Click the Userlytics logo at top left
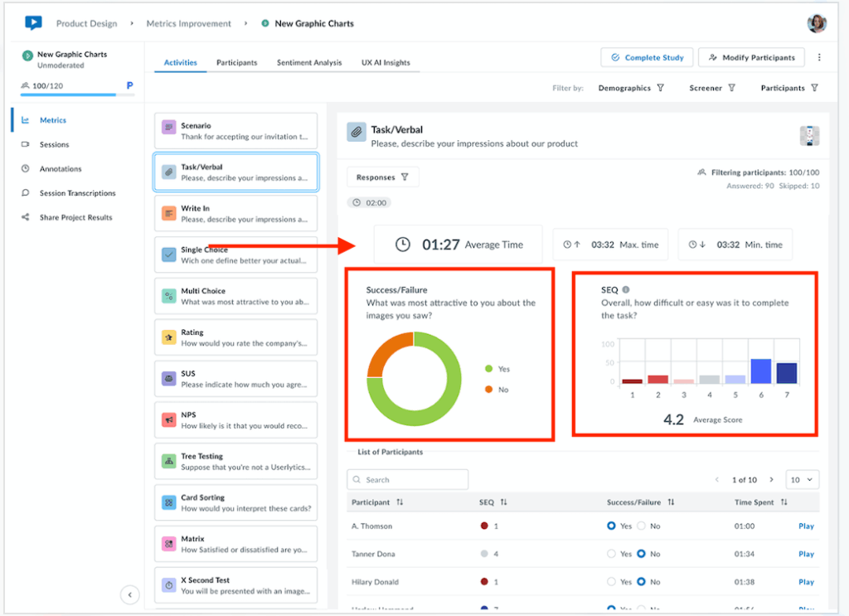849x616 pixels. pyautogui.click(x=32, y=23)
